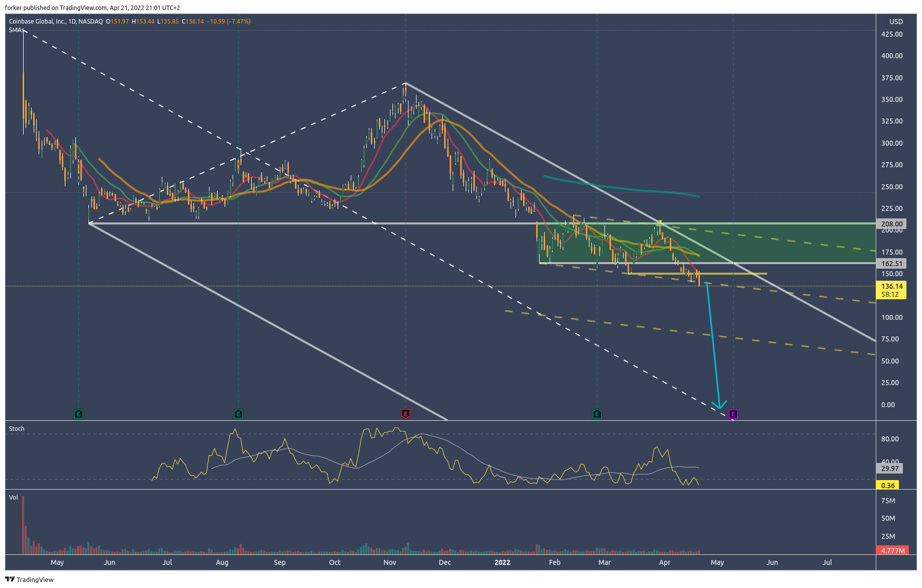Click the stochastic value 29.97 label
Image resolution: width=922 pixels, height=588 pixels.
coord(890,468)
